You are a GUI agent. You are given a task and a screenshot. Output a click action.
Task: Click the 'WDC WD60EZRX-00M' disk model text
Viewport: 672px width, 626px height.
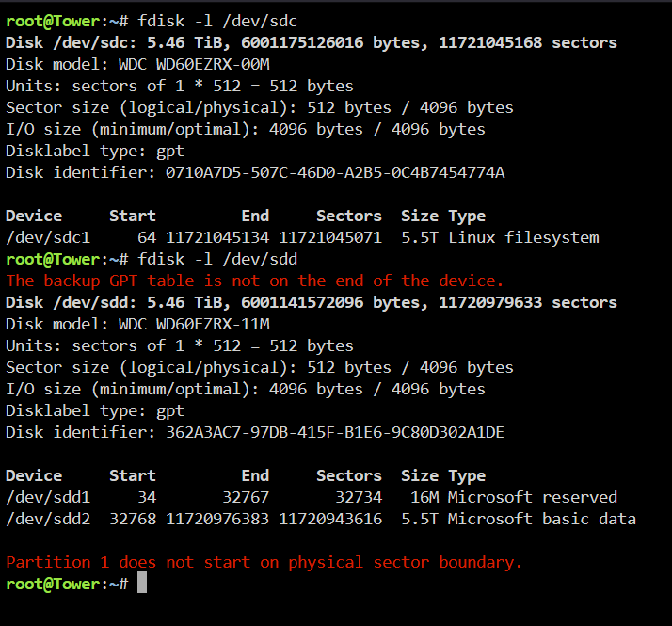point(194,64)
